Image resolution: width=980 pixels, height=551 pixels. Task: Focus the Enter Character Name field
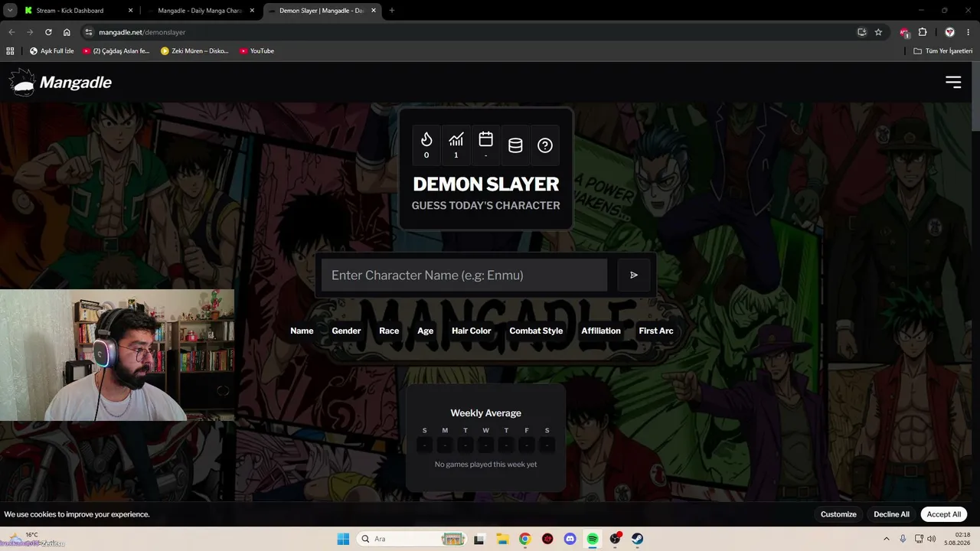[464, 275]
